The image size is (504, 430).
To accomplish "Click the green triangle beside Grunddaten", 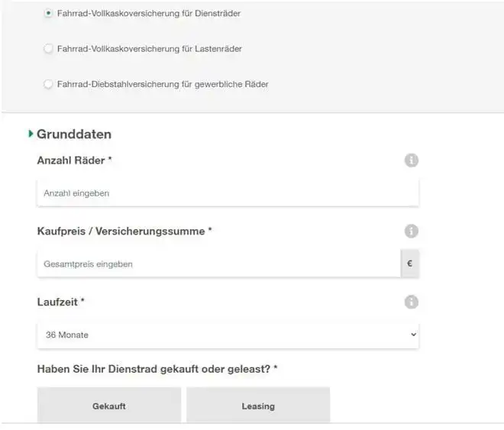I will (31, 134).
